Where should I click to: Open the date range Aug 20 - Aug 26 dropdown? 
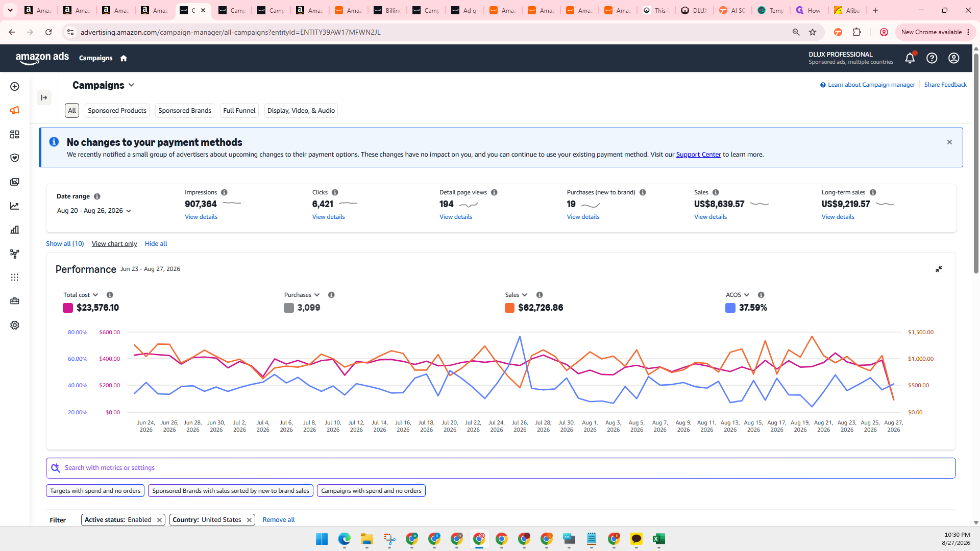point(94,211)
